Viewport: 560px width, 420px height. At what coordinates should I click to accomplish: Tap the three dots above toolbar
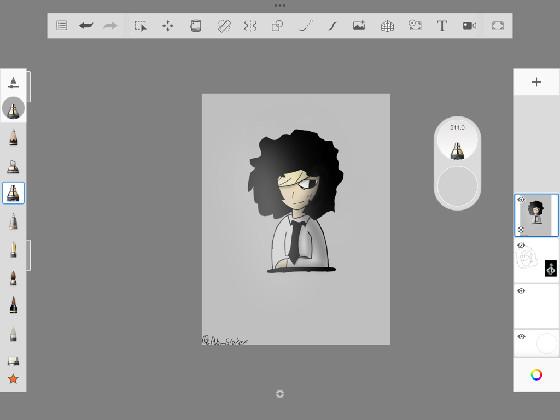click(x=280, y=5)
